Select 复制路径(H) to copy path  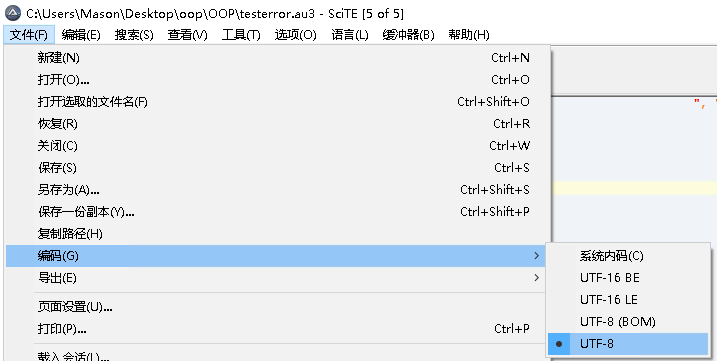pyautogui.click(x=278, y=234)
